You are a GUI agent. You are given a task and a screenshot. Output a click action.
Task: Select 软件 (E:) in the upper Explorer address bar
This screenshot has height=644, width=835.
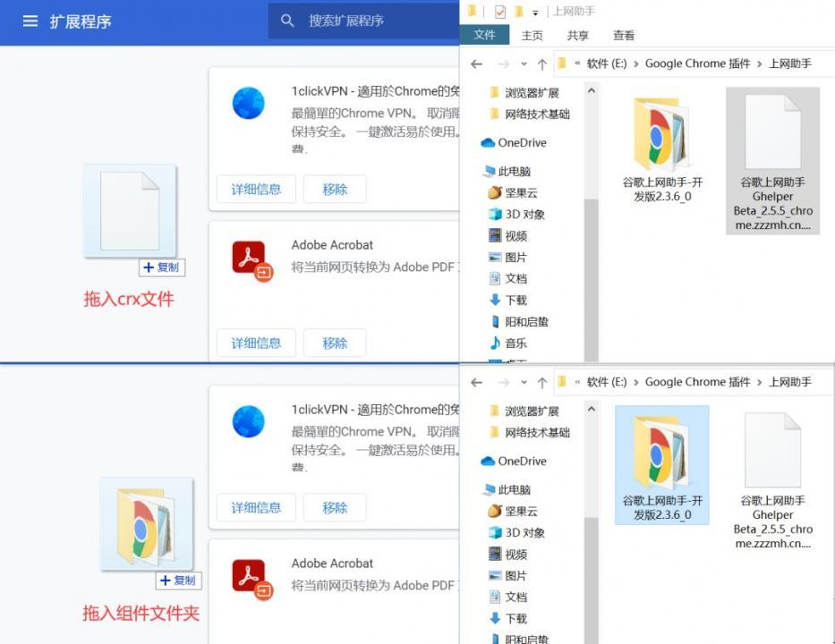click(607, 64)
